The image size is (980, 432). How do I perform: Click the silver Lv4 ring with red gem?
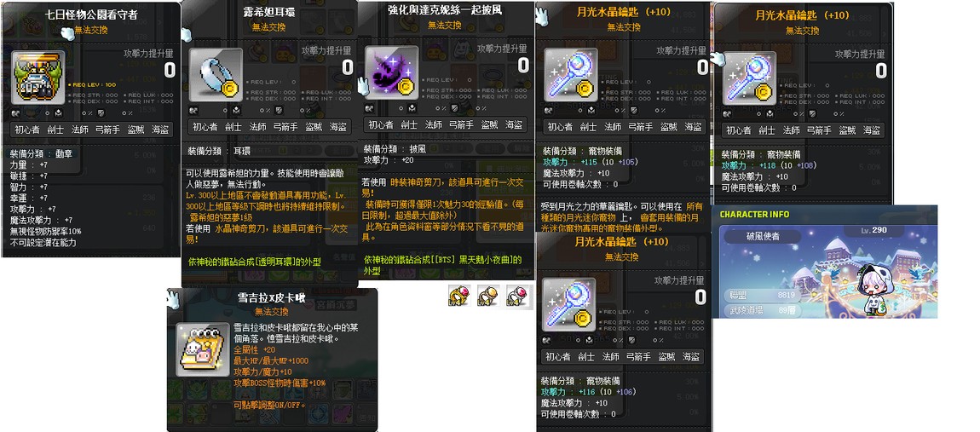[517, 295]
